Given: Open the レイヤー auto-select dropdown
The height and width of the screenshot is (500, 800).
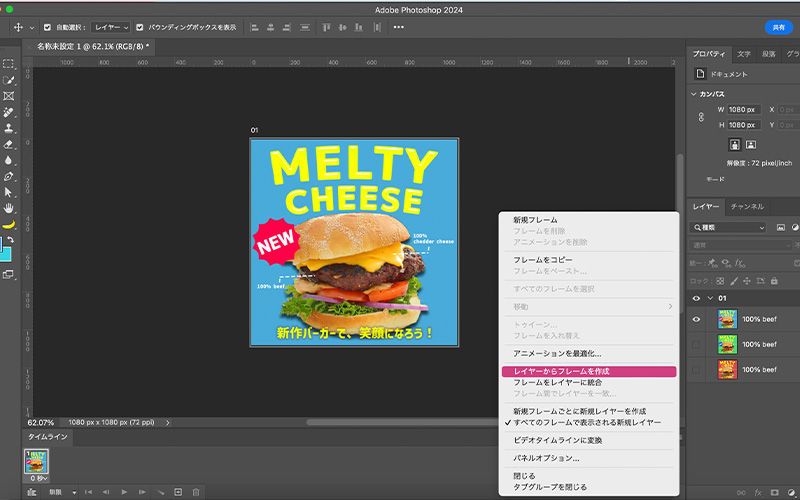Looking at the screenshot, I should [111, 27].
